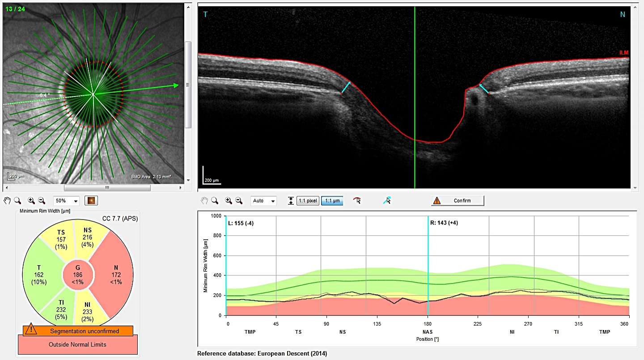This screenshot has height=360, width=644.
Task: Open the Auto scaling dropdown
Action: click(263, 201)
